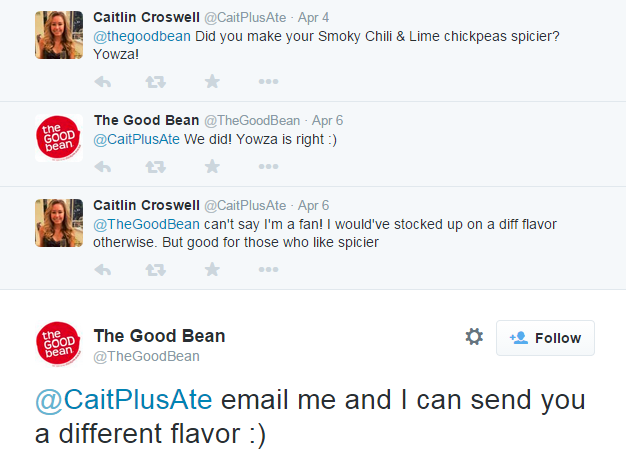Open @TheGoodBean mention in Caitlin's Apr 6 tweet
Viewport: 626px width, 461px height.
pos(146,224)
